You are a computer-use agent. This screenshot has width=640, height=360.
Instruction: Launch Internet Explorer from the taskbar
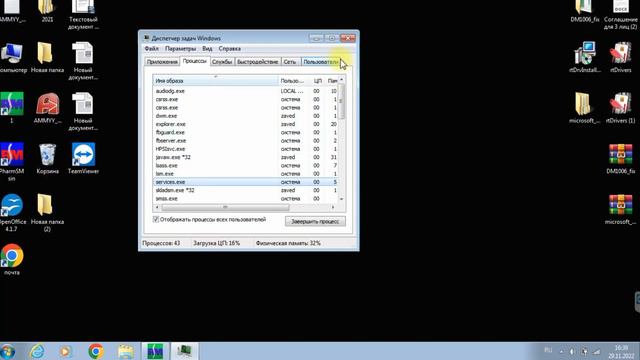(x=37, y=351)
